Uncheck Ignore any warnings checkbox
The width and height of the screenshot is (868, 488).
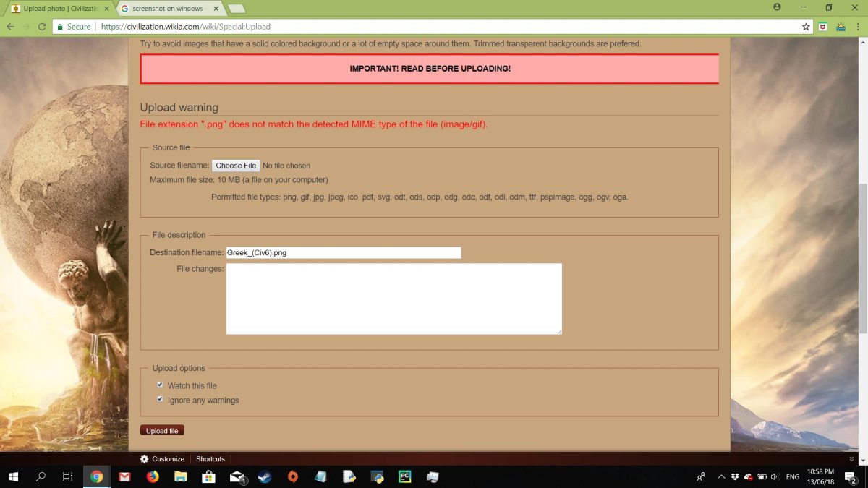coord(160,399)
